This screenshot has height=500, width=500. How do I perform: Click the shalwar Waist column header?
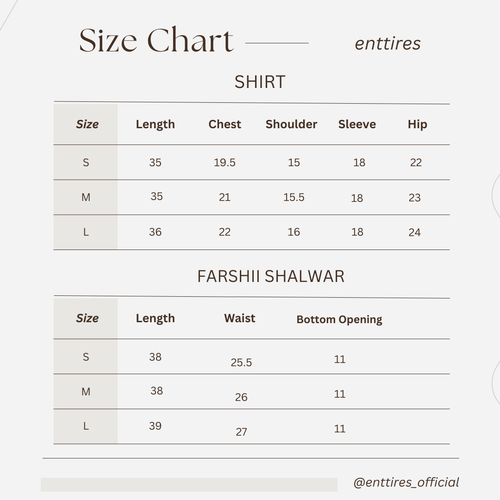(240, 318)
